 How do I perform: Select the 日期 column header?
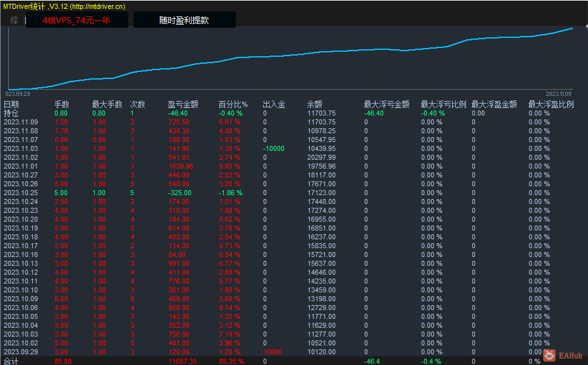pos(11,104)
